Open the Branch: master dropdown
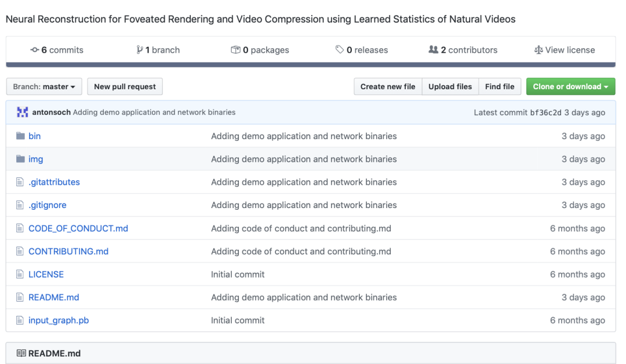 [44, 87]
